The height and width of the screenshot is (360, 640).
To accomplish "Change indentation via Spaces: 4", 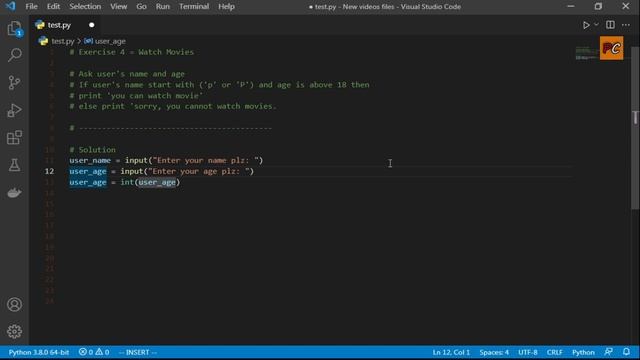I will coord(494,352).
